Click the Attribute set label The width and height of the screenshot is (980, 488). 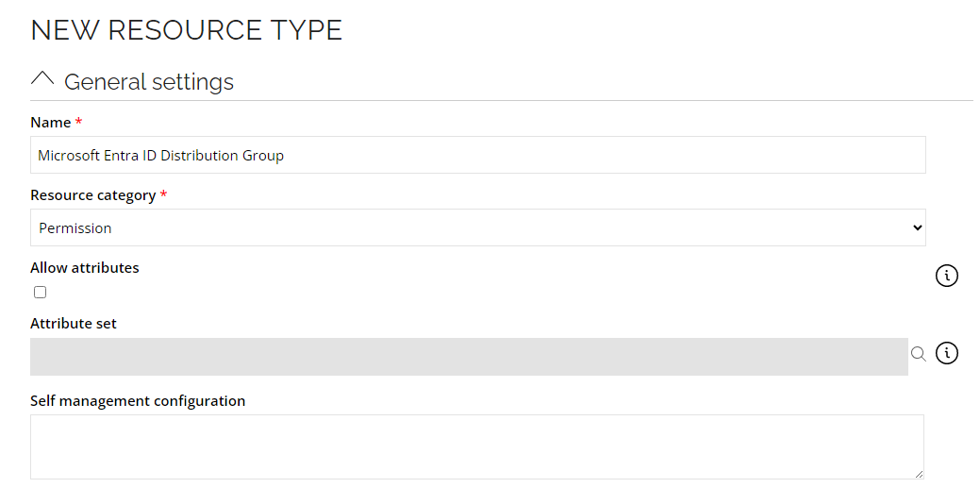pos(74,324)
